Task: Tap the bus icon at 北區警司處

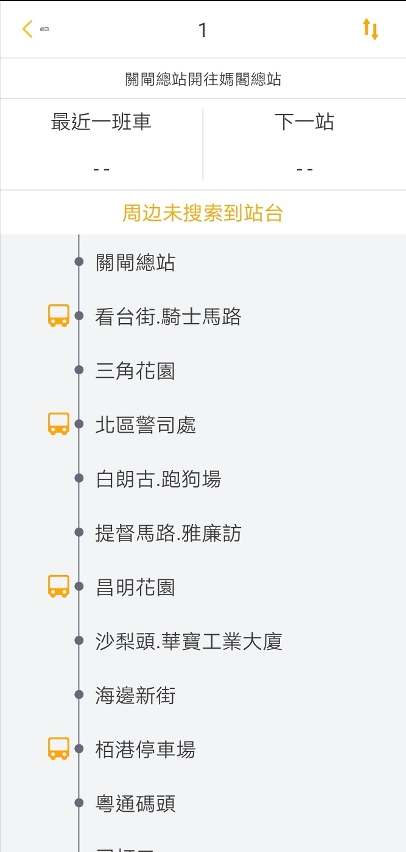Action: (x=58, y=424)
